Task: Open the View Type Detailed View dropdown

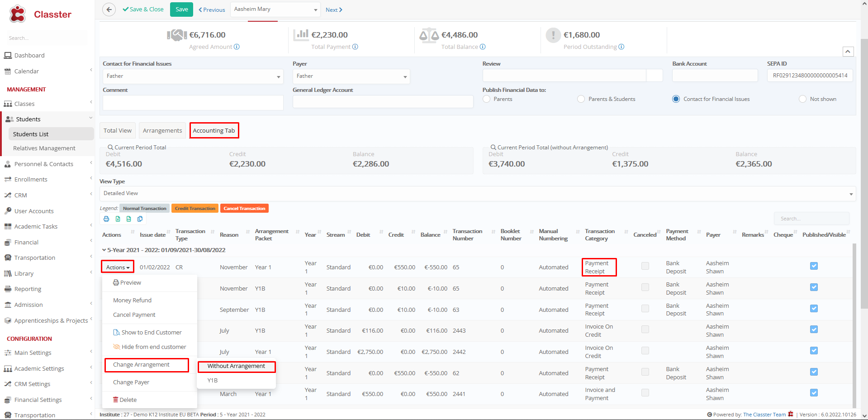Action: (x=478, y=193)
